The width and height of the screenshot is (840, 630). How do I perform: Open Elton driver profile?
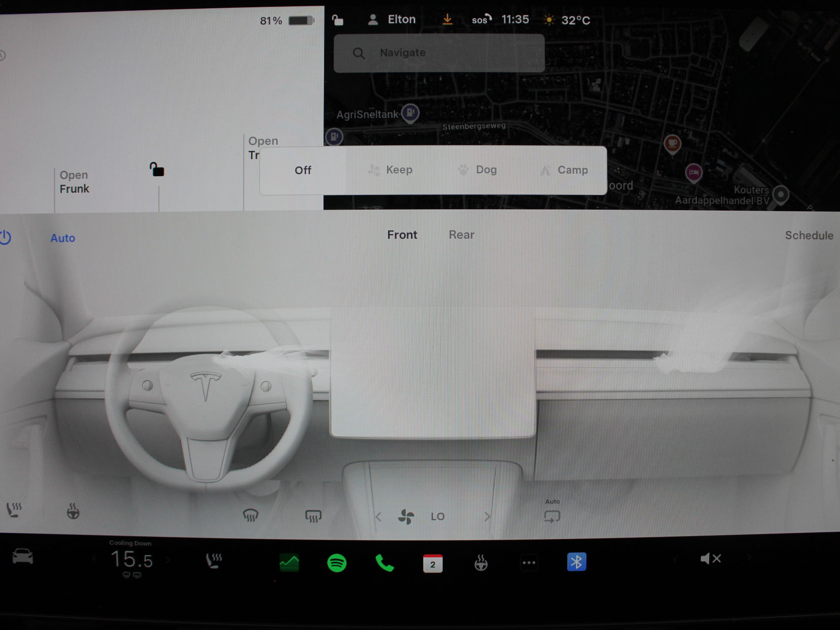pos(392,20)
